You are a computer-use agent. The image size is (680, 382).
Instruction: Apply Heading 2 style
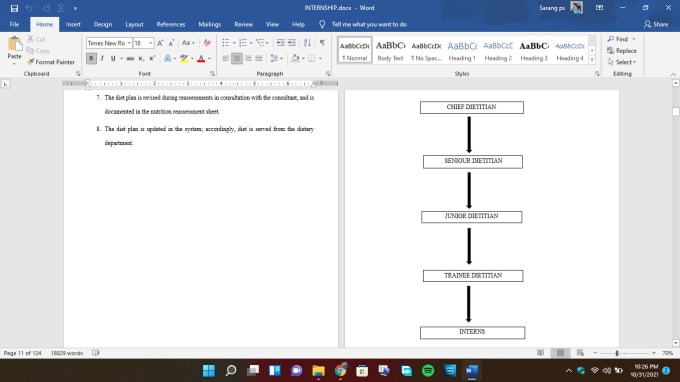pos(498,50)
